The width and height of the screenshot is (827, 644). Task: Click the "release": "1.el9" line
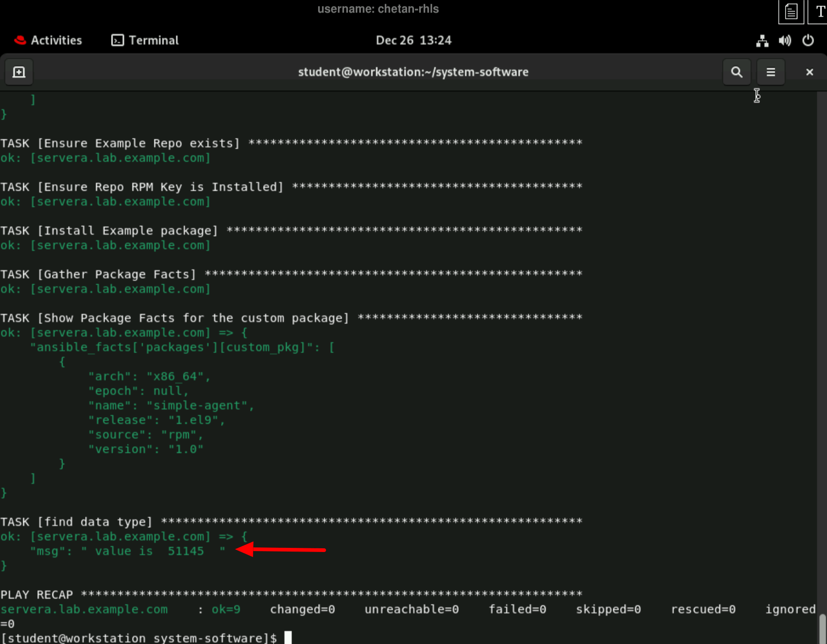click(x=156, y=420)
